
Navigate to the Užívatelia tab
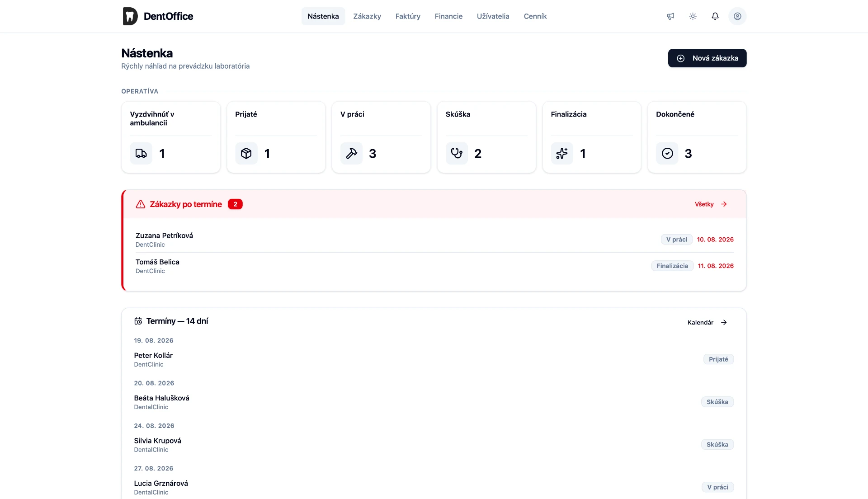coord(493,16)
